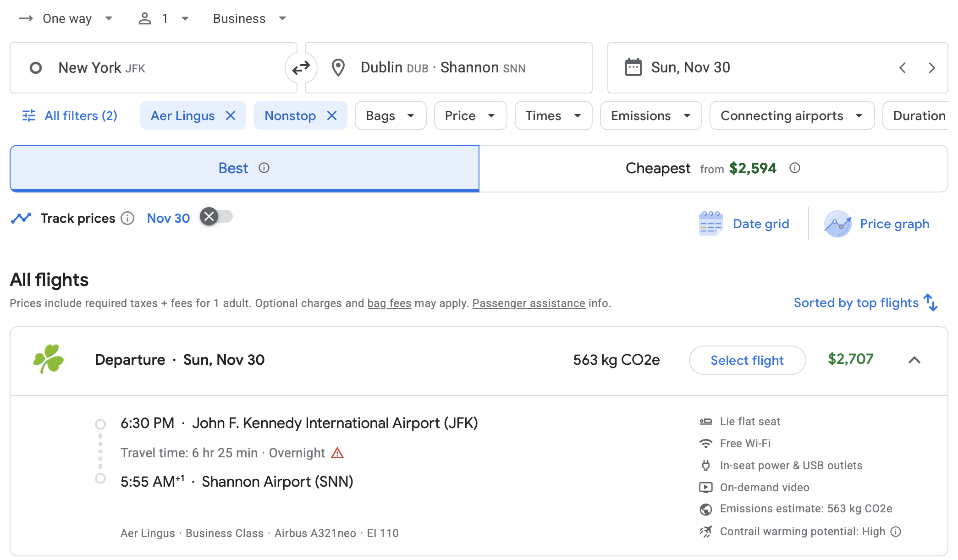Show info about Cheapest pricing
958x560 pixels.
coord(795,168)
